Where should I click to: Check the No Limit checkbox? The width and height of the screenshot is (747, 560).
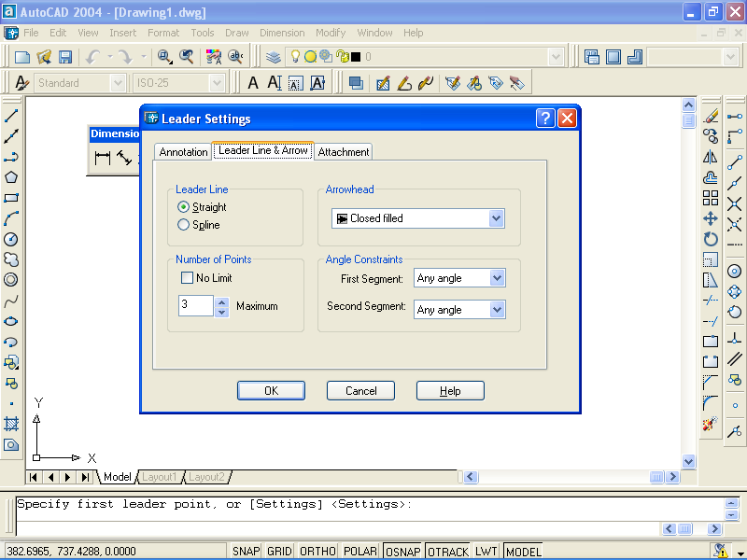click(x=187, y=277)
